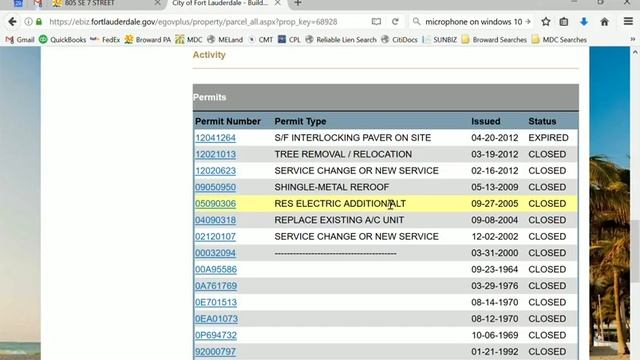Open the MELand bookmark
Image resolution: width=640 pixels, height=360 pixels.
click(225, 40)
